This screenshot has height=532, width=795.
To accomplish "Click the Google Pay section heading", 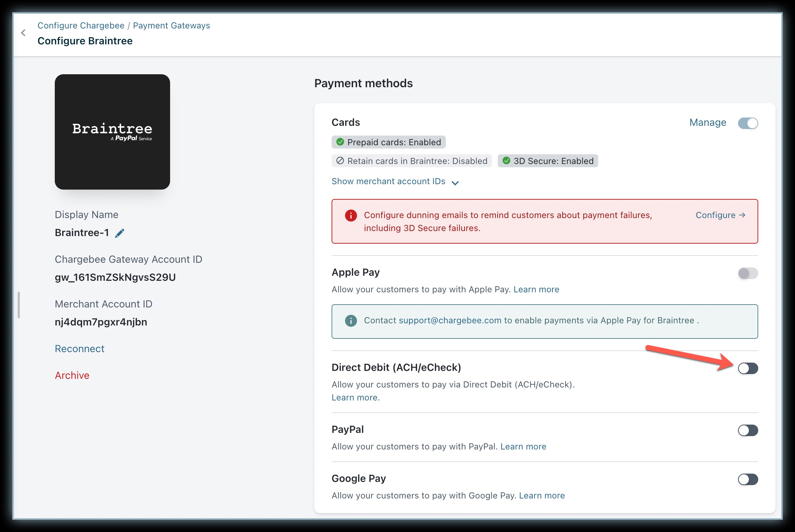I will (359, 478).
